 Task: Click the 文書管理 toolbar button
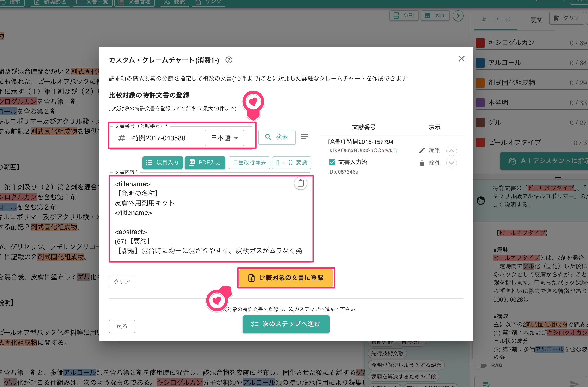[134, 2]
